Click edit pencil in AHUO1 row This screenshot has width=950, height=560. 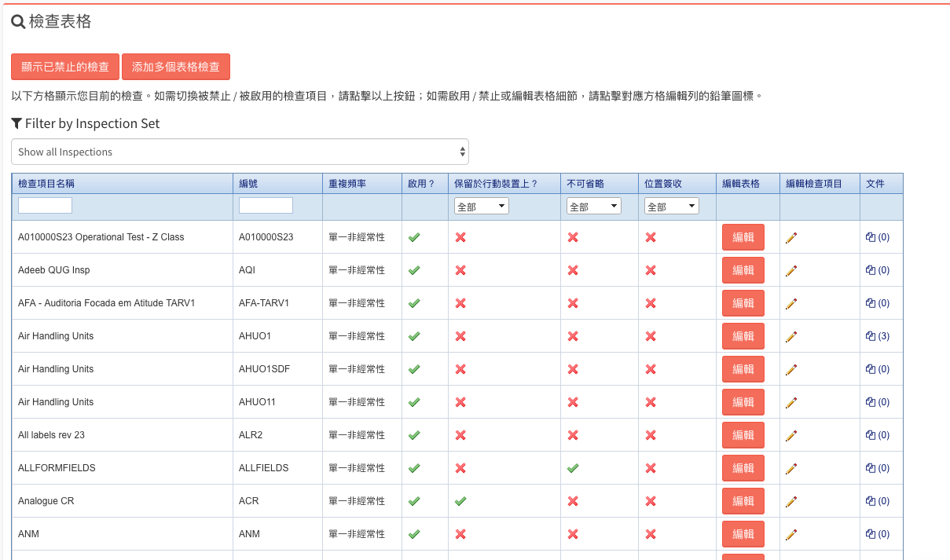coord(791,336)
